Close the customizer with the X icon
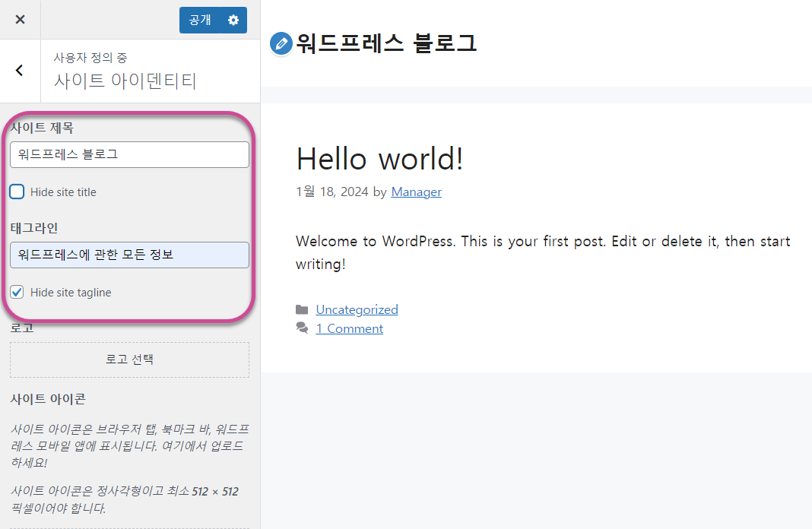This screenshot has width=812, height=529. point(21,20)
